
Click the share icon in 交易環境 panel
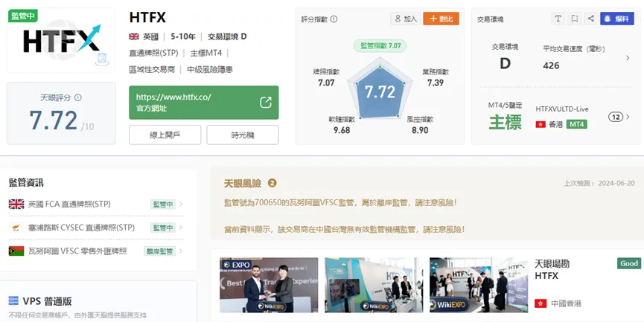pos(590,19)
